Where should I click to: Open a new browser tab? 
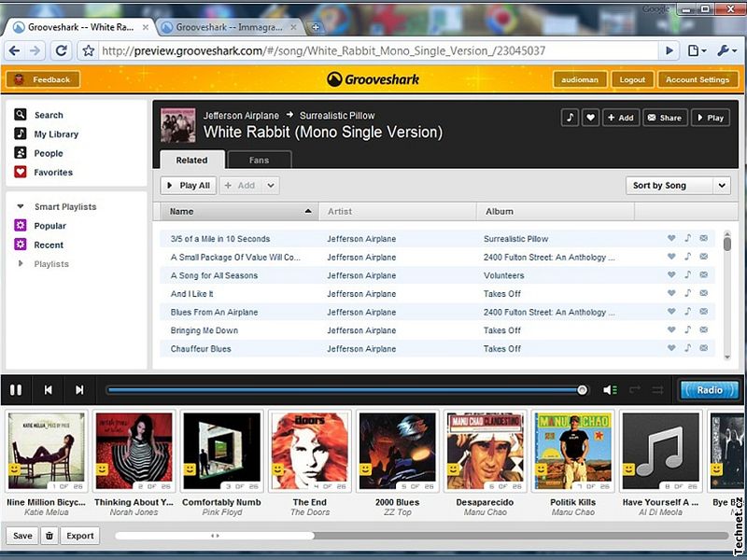pos(316,27)
